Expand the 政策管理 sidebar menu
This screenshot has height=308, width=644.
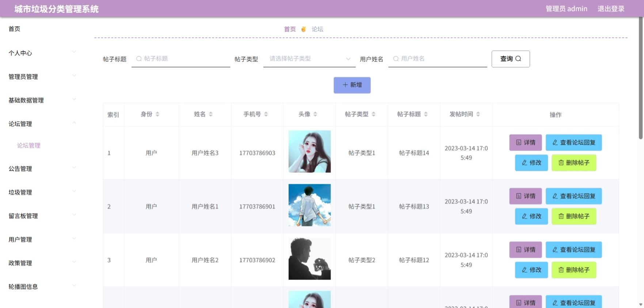click(x=42, y=263)
